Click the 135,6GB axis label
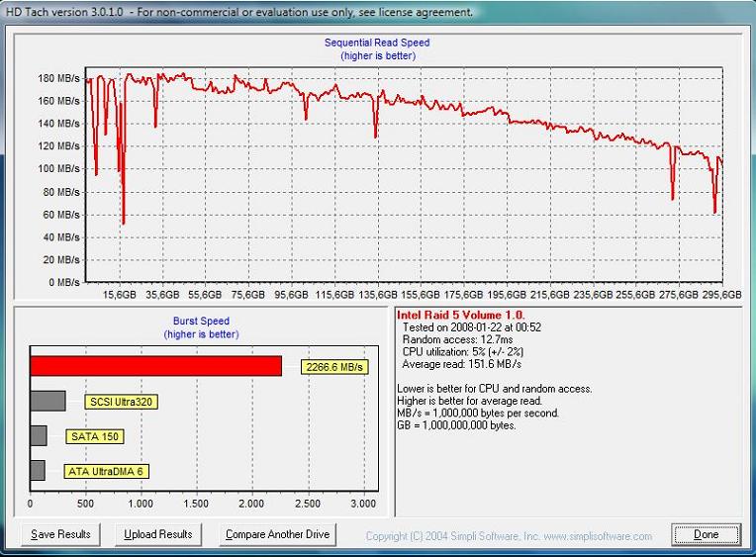The width and height of the screenshot is (756, 557). (378, 295)
